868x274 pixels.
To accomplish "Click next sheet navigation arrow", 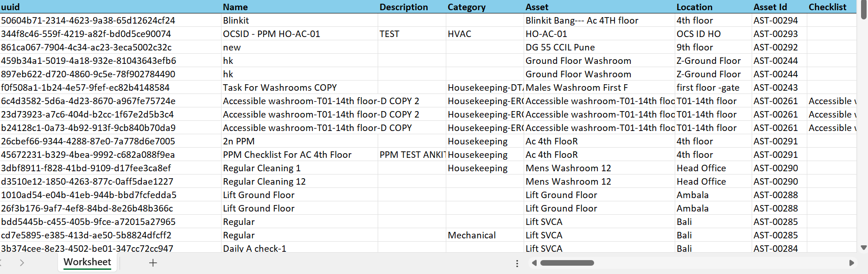I will tap(22, 263).
